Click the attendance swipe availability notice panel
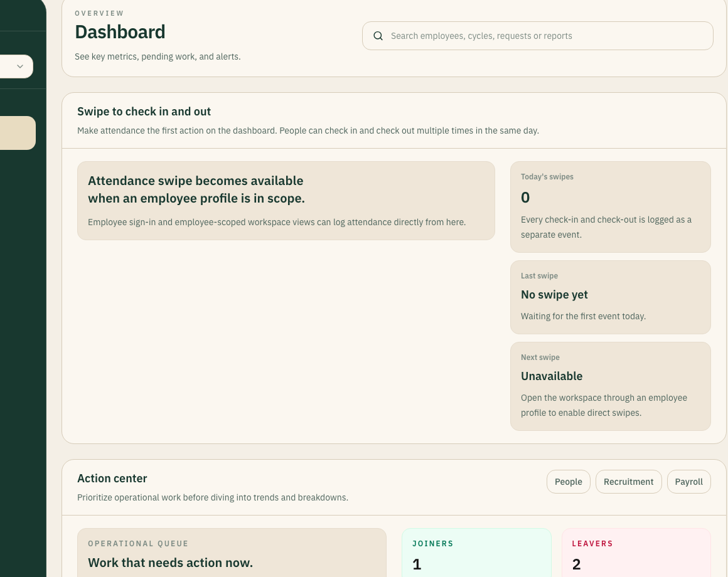Viewport: 728px width, 577px height. pyautogui.click(x=286, y=200)
